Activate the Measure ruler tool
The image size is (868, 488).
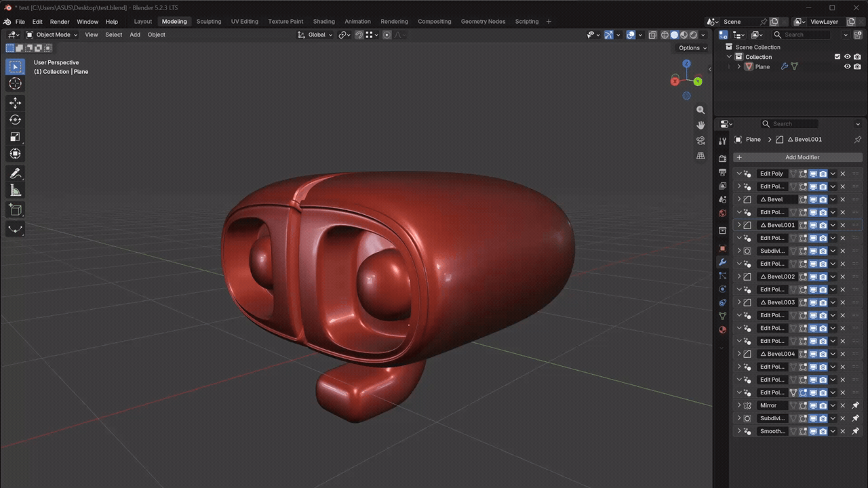(x=15, y=190)
